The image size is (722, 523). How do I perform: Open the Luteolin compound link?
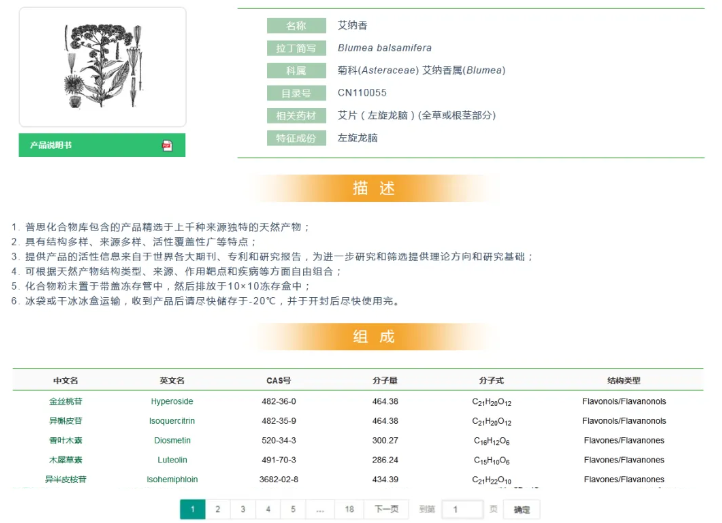(x=172, y=460)
